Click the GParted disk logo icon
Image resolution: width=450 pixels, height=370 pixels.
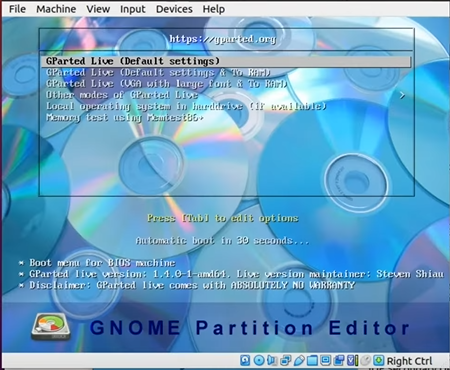51,327
